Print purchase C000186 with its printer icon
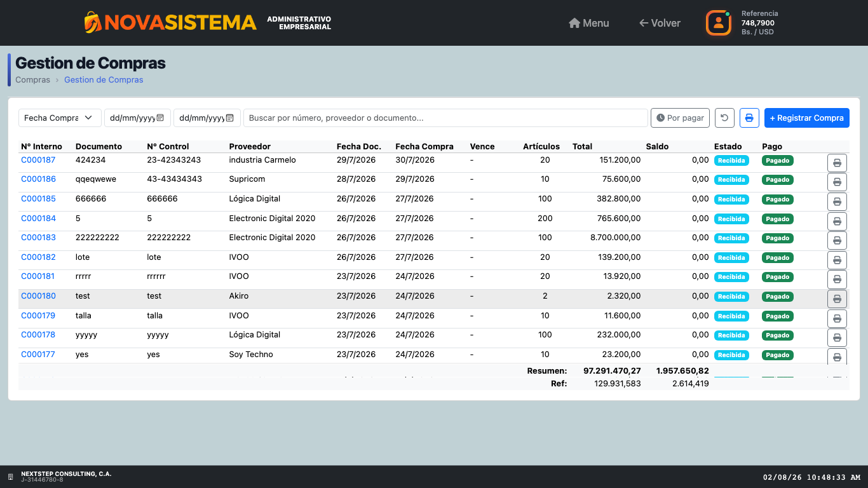 click(x=837, y=182)
